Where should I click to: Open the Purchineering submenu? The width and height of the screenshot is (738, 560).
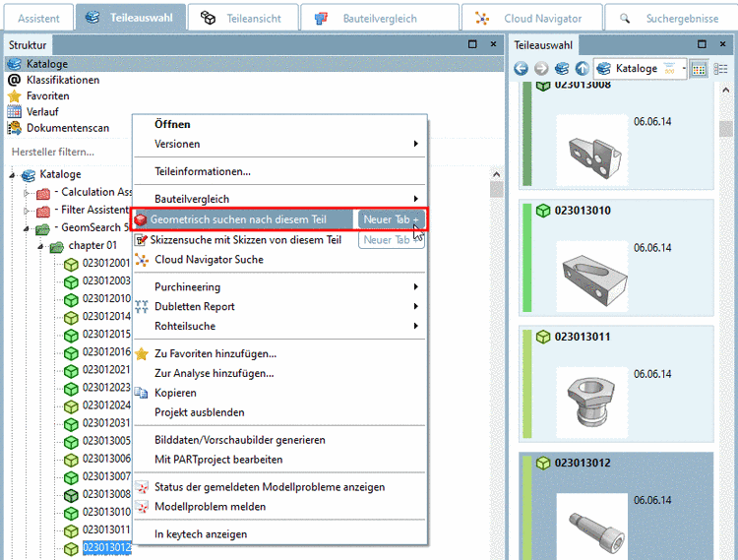(279, 287)
